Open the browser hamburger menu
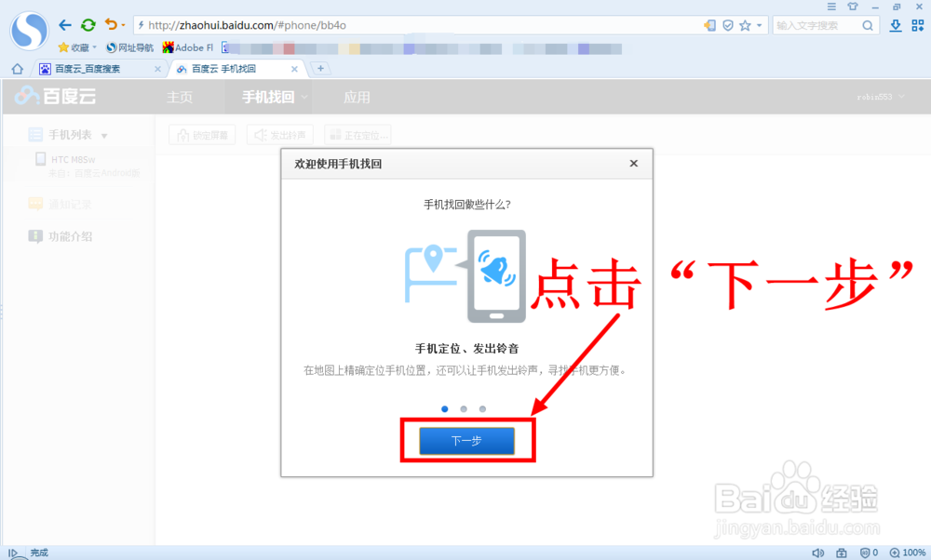931x560 pixels. (830, 6)
